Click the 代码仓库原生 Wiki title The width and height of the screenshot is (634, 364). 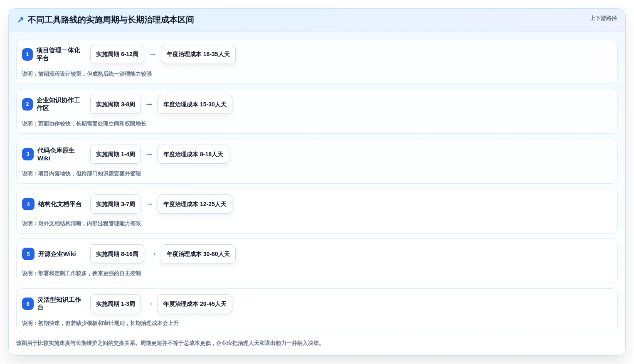pos(56,154)
